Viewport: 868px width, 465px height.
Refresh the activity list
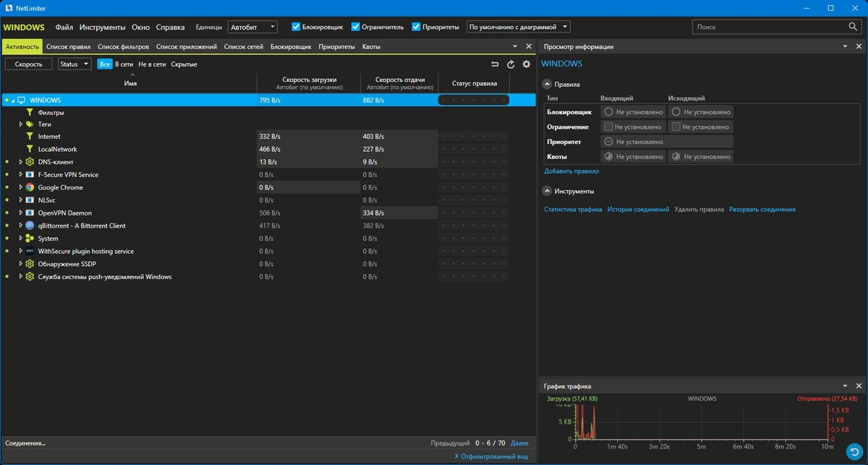[x=511, y=64]
